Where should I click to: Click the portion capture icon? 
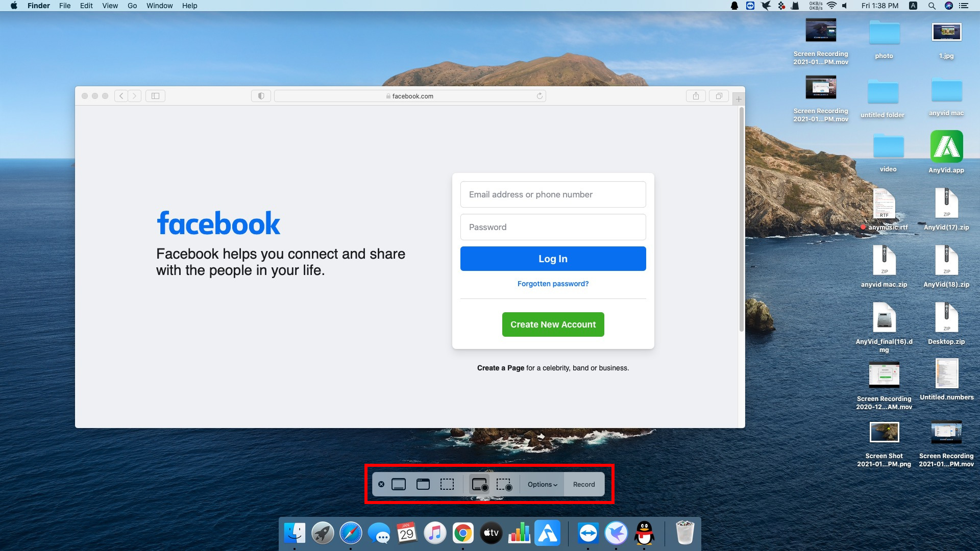pos(446,484)
